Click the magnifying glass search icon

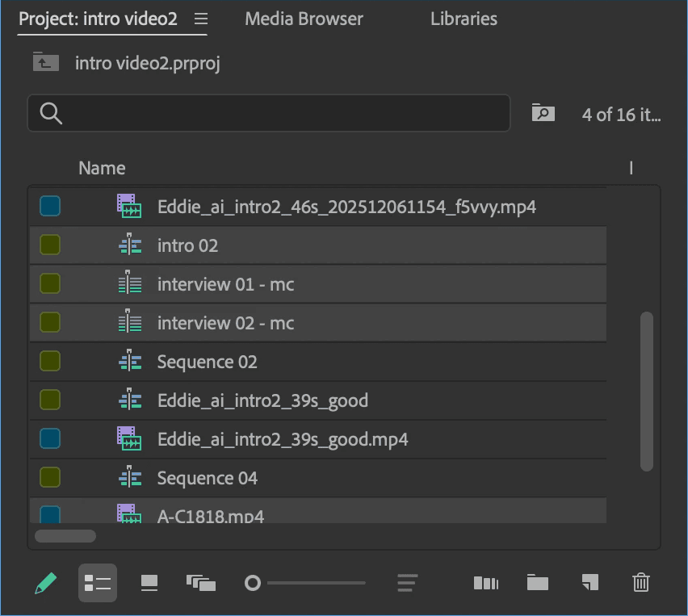[51, 113]
